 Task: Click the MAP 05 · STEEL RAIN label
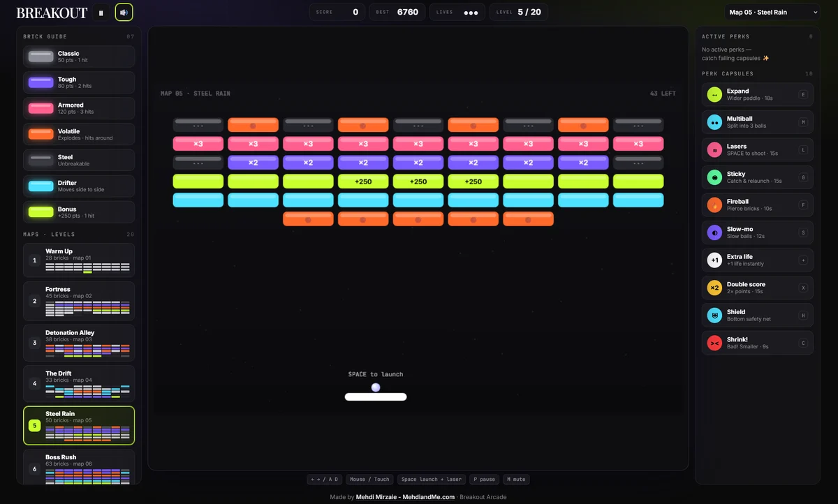point(196,94)
